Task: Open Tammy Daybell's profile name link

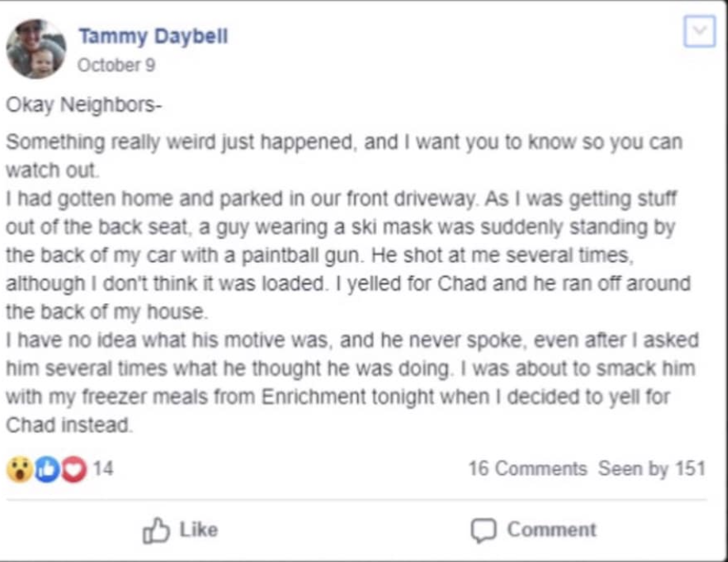Action: [x=153, y=36]
